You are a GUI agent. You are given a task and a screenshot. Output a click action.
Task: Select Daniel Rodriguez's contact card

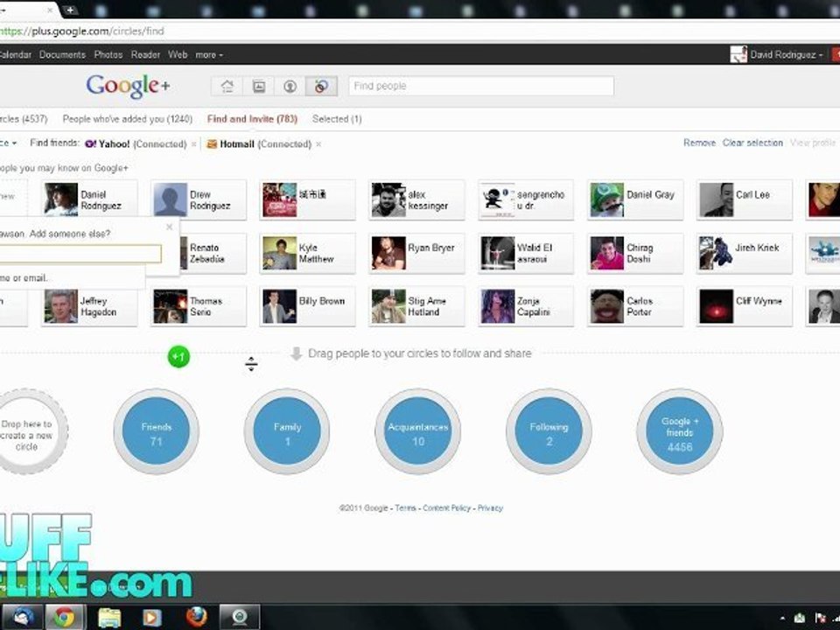[x=89, y=199]
